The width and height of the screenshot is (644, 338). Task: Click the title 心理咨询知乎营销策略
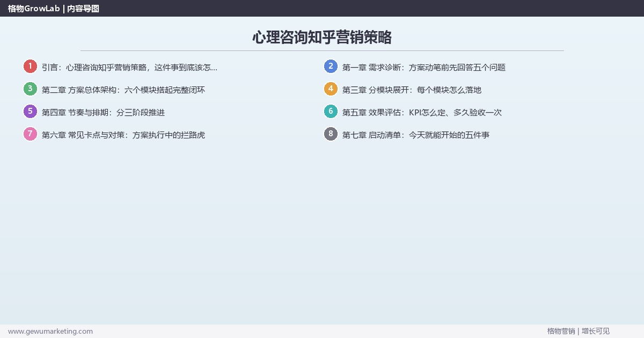tap(322, 37)
